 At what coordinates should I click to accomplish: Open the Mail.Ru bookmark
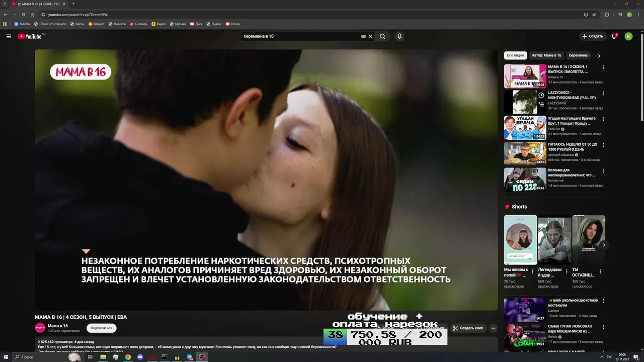(x=22, y=24)
